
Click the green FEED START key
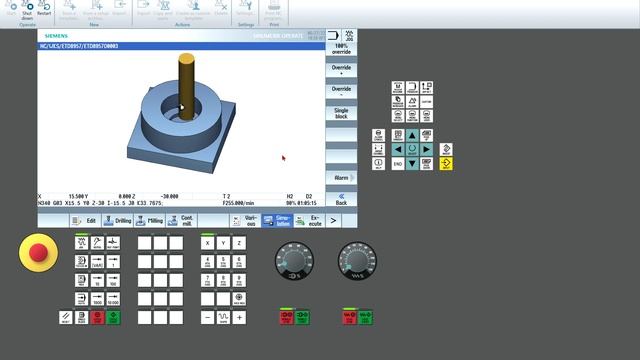[365, 318]
